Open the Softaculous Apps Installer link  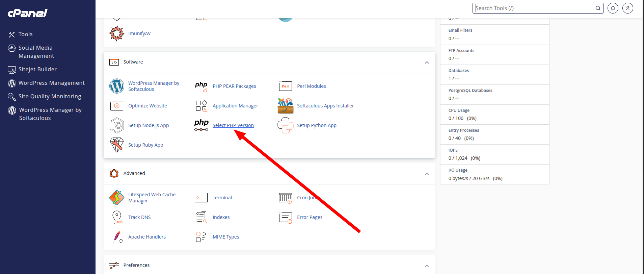[x=325, y=106]
